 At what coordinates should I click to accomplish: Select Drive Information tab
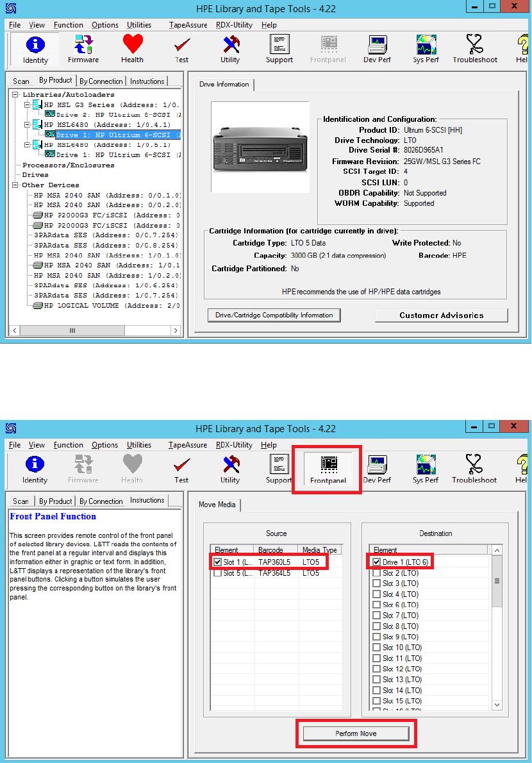tap(224, 84)
